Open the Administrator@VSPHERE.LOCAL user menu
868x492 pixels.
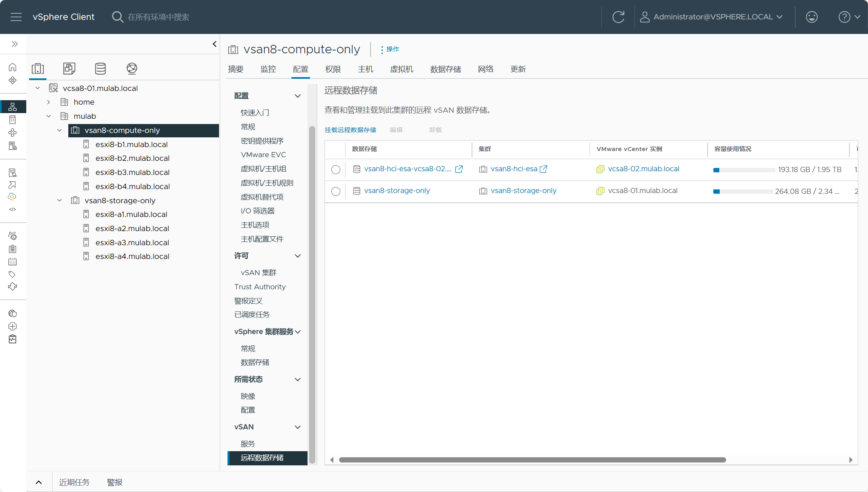(x=712, y=17)
